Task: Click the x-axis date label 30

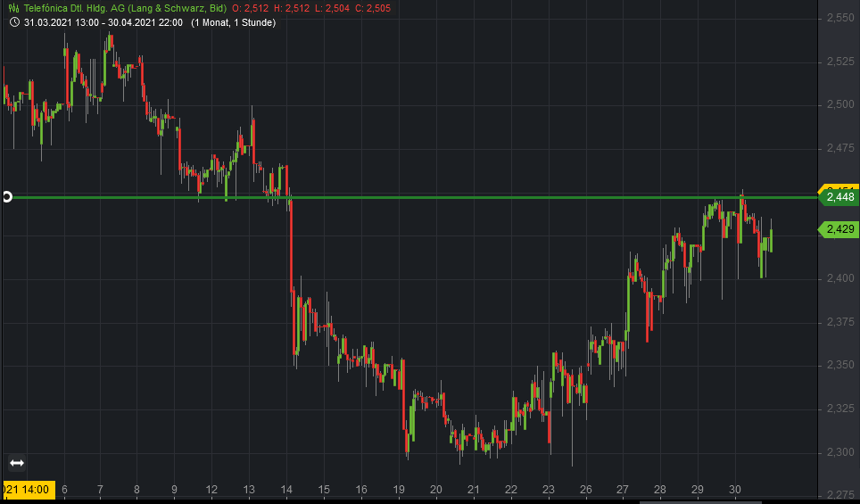Action: 735,490
